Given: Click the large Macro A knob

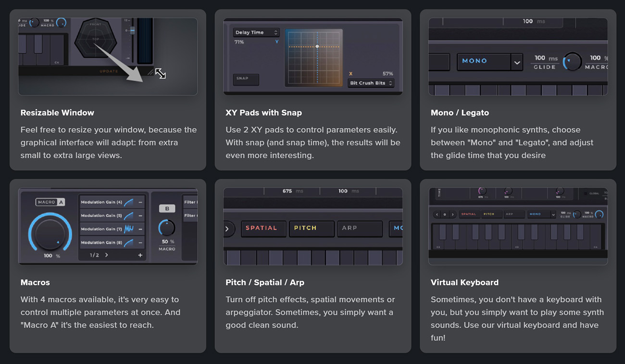Looking at the screenshot, I should (50, 232).
